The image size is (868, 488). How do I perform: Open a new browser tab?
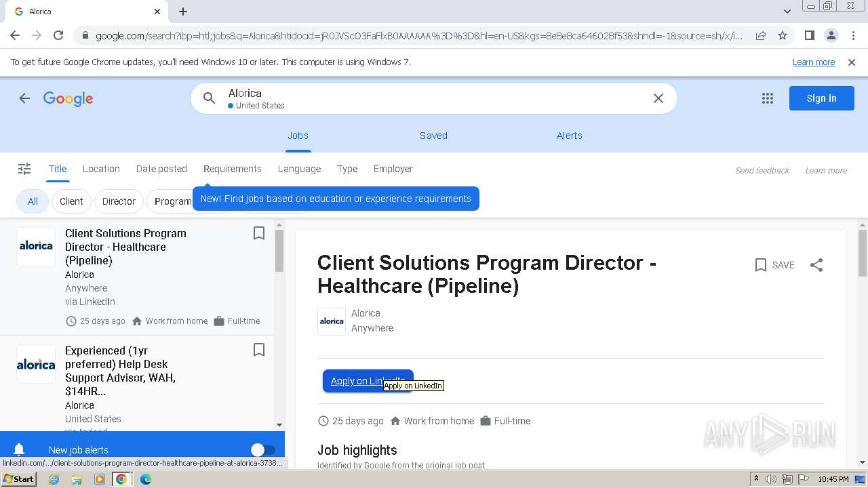click(x=183, y=12)
